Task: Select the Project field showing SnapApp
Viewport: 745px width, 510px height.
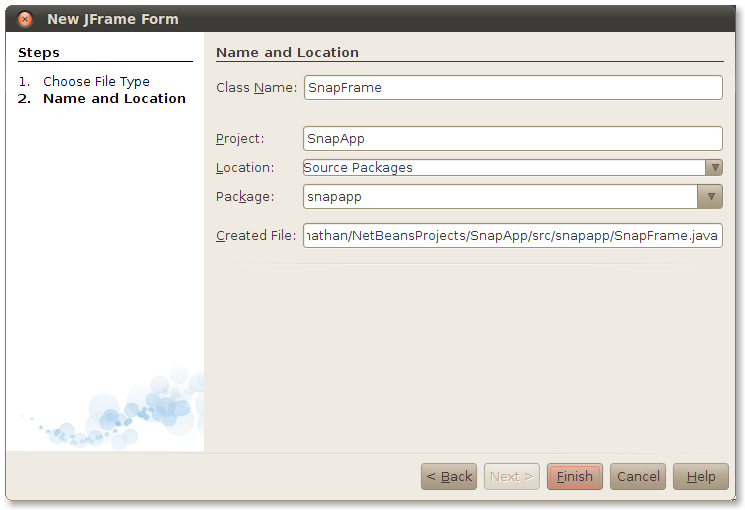Action: click(x=512, y=139)
